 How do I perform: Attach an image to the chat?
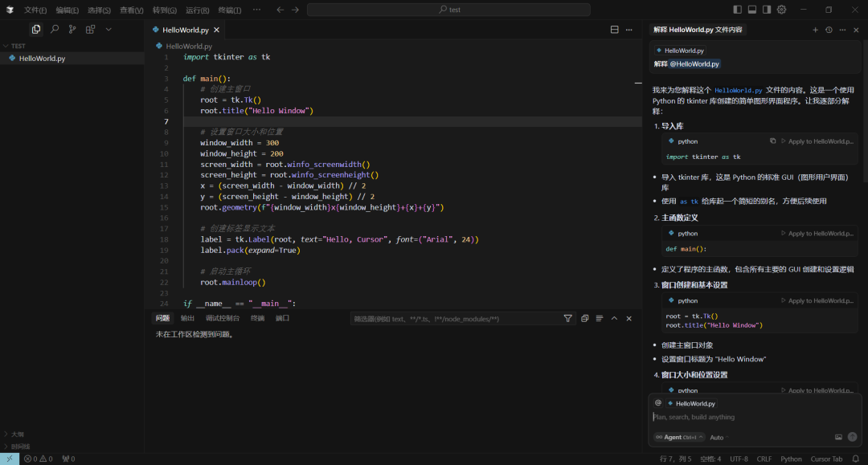click(x=838, y=438)
